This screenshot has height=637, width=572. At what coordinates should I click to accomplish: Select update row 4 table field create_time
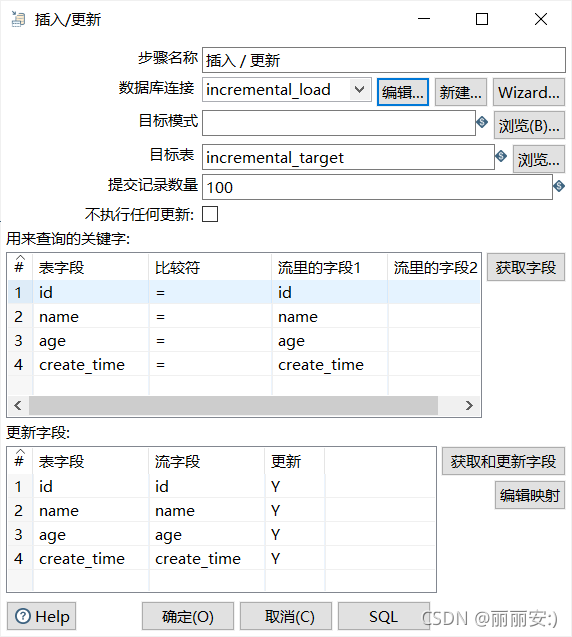[x=91, y=558]
